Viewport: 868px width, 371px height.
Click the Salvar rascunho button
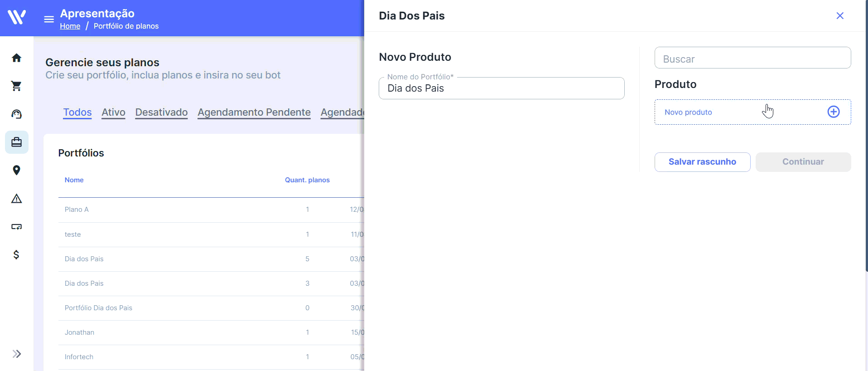(x=702, y=162)
